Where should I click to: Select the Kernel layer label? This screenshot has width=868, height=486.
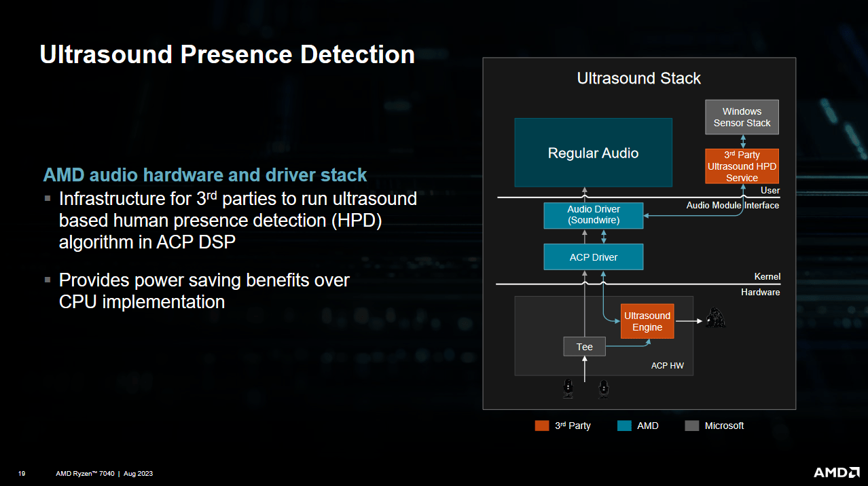767,276
